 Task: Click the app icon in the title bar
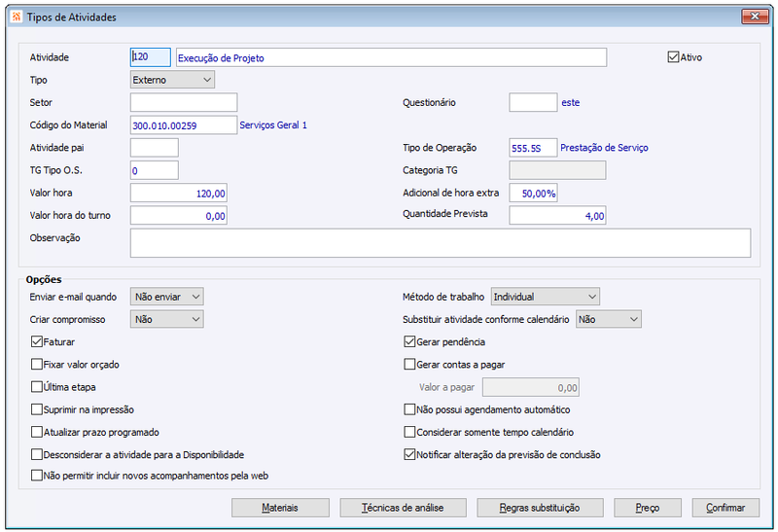[x=17, y=17]
